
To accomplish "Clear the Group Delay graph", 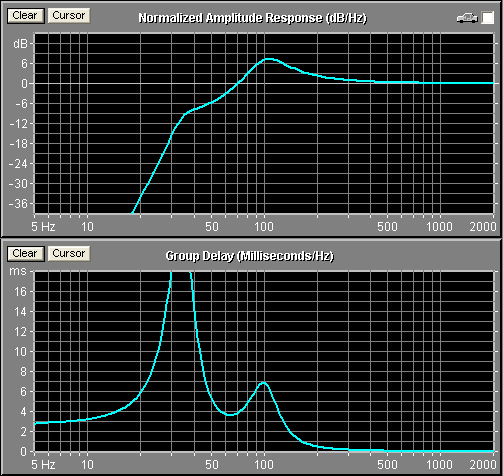I will point(25,254).
